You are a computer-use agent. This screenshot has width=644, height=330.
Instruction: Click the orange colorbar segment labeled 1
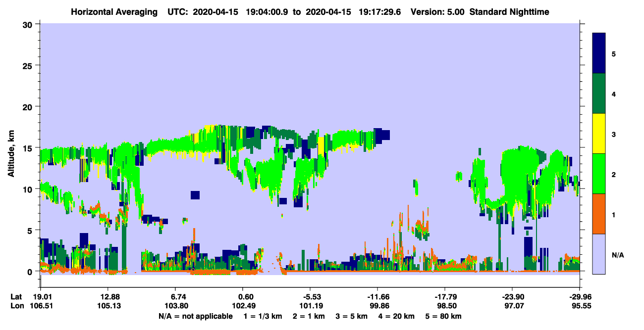pyautogui.click(x=599, y=214)
